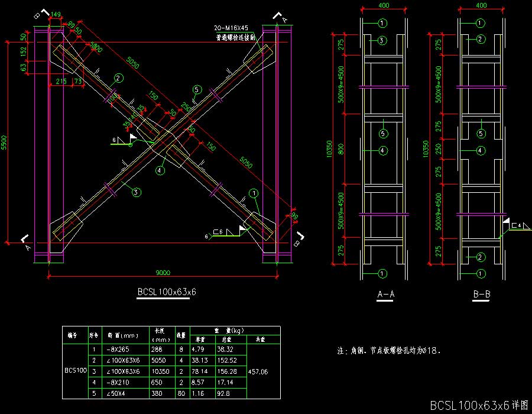The width and height of the screenshot is (532, 414).
Task: Pick the "5500" vertical height dimension
Action: pyautogui.click(x=4, y=143)
